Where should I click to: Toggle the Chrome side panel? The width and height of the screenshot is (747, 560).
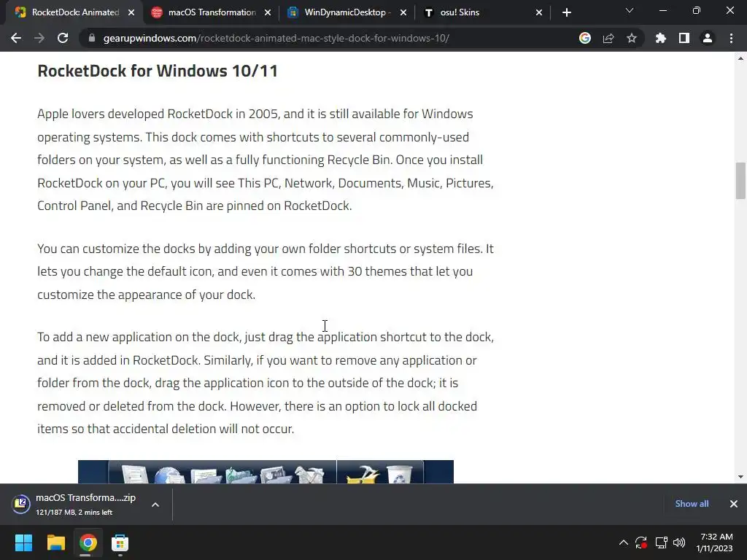coord(684,38)
